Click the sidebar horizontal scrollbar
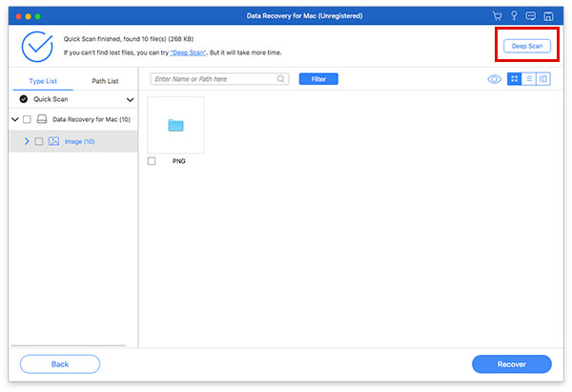572x392 pixels. (x=69, y=345)
